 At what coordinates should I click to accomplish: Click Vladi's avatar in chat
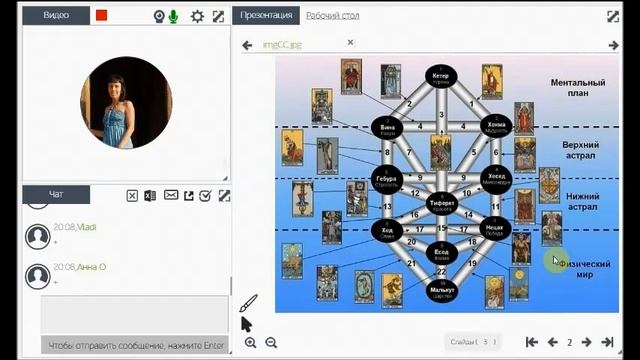[38, 236]
